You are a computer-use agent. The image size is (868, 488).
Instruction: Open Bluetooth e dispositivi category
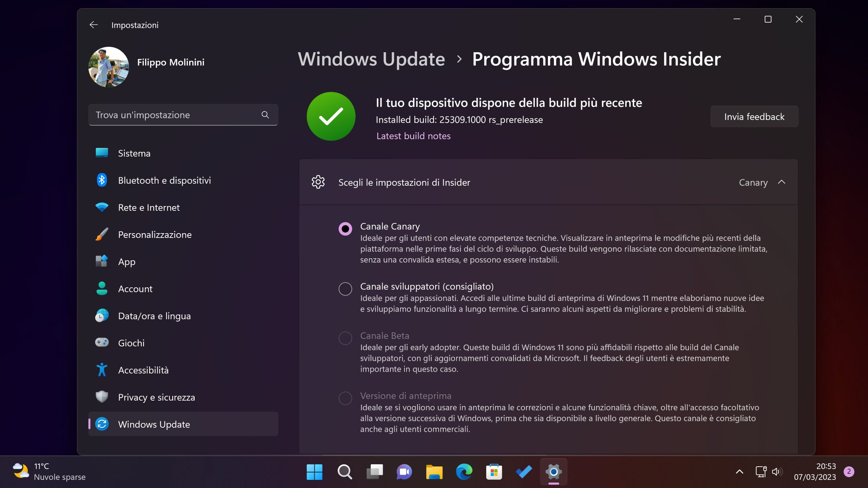pyautogui.click(x=183, y=180)
